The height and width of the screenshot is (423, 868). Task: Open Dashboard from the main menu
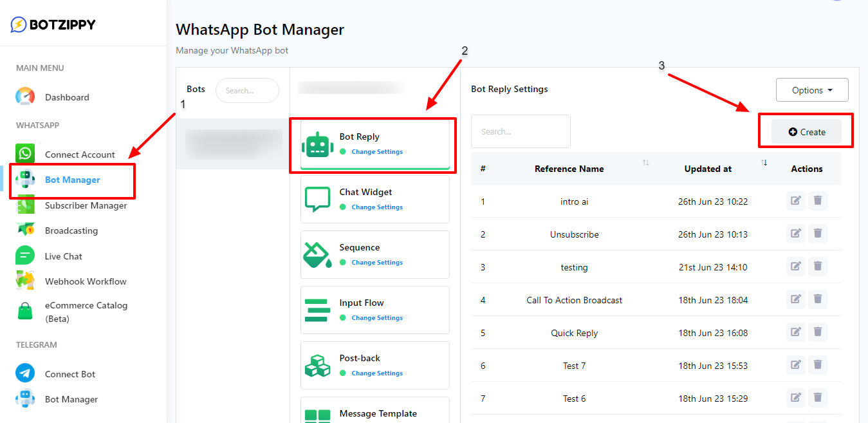(67, 97)
